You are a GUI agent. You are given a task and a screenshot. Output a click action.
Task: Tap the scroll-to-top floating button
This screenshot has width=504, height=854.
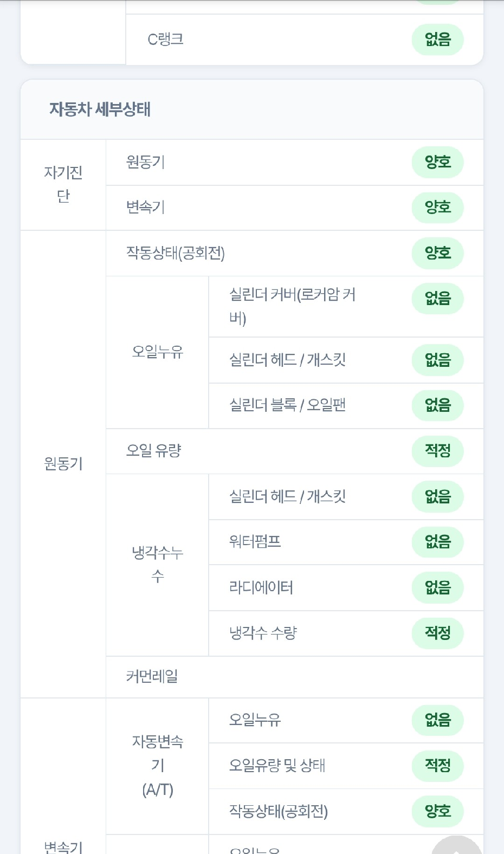(x=456, y=845)
